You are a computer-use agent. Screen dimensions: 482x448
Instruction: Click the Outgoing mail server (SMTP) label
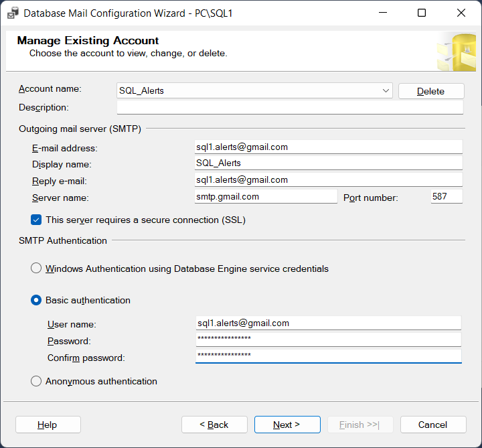point(80,129)
